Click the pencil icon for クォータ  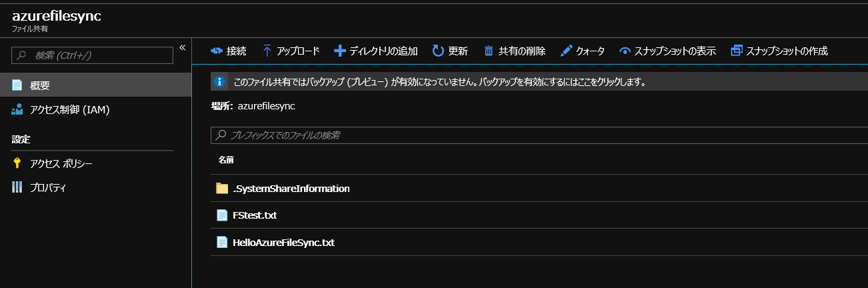pyautogui.click(x=566, y=51)
